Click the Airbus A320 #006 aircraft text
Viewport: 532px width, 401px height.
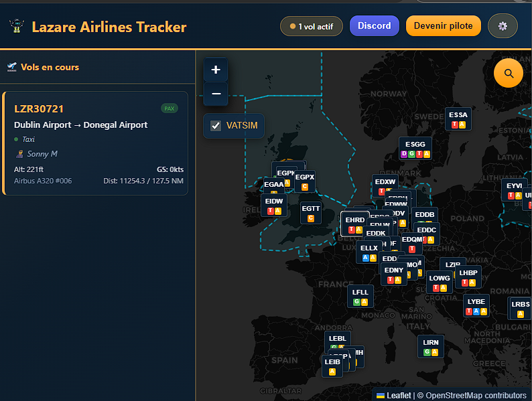click(43, 181)
